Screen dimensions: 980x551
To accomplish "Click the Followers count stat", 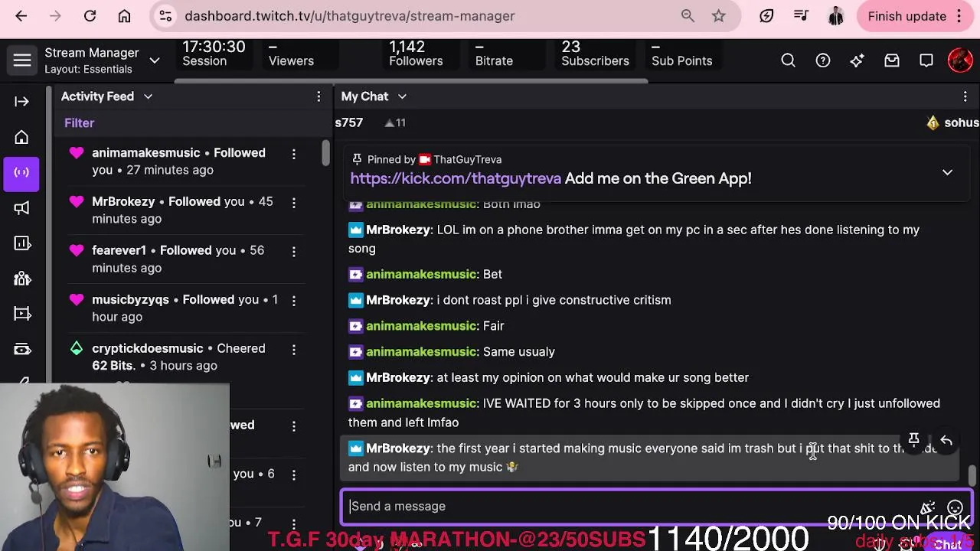I will [416, 54].
